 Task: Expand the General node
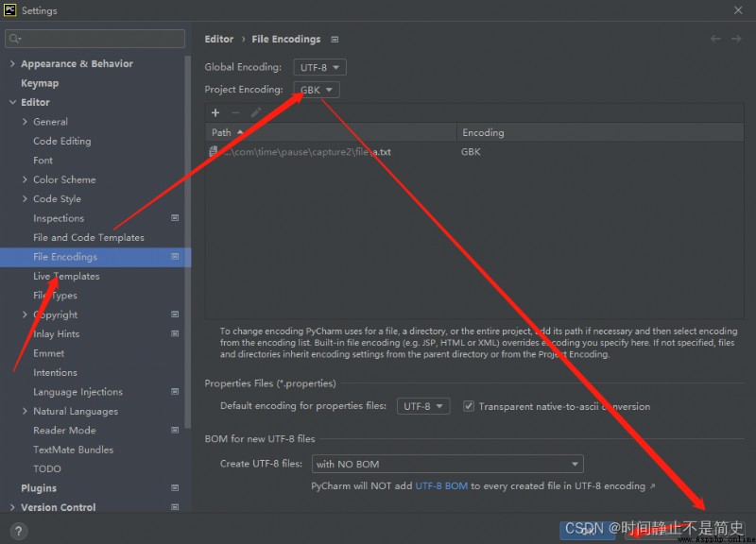click(25, 122)
